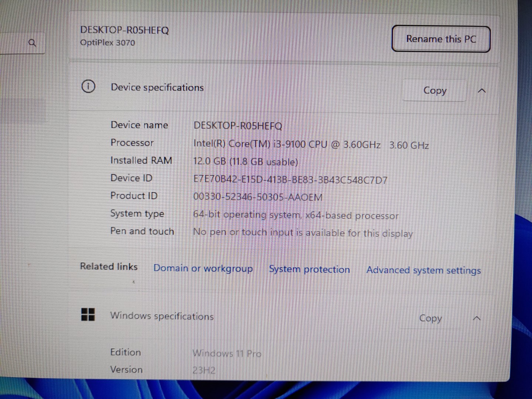532x399 pixels.
Task: Select the processor value Intel Core i3-9100
Action: [311, 144]
